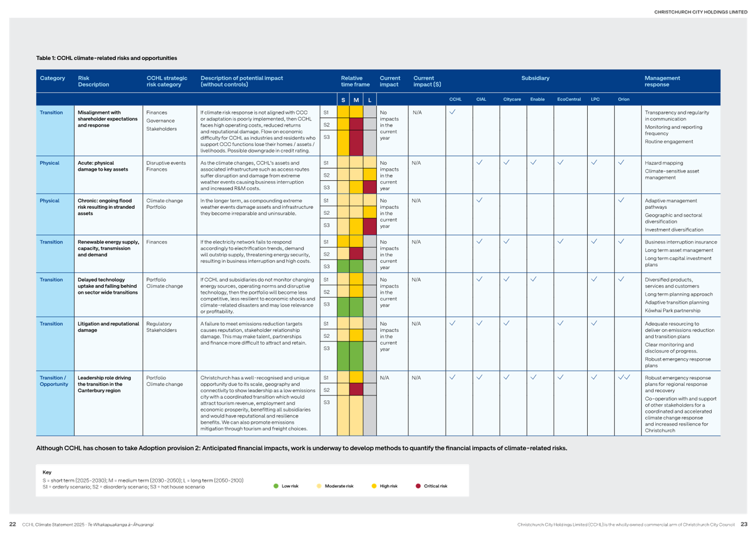
Task: Click the Citycare sub-header label
Action: point(512,100)
